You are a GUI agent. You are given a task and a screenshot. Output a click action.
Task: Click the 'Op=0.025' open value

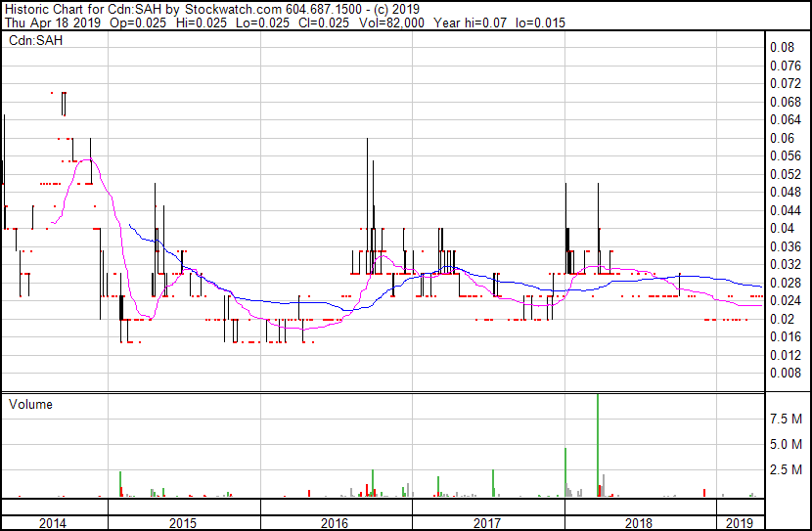point(139,22)
